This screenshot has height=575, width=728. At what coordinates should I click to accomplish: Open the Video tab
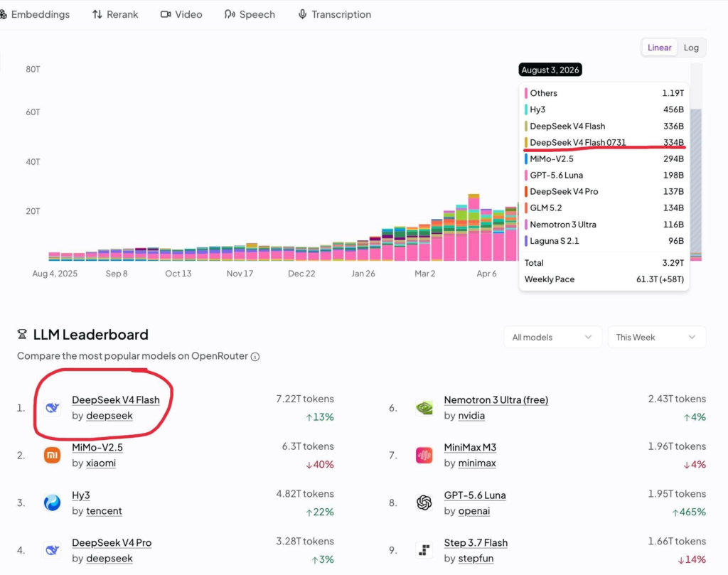point(181,14)
